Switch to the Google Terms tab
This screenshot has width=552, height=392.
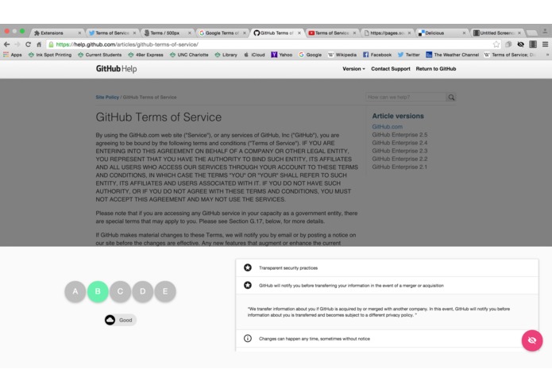(x=222, y=33)
